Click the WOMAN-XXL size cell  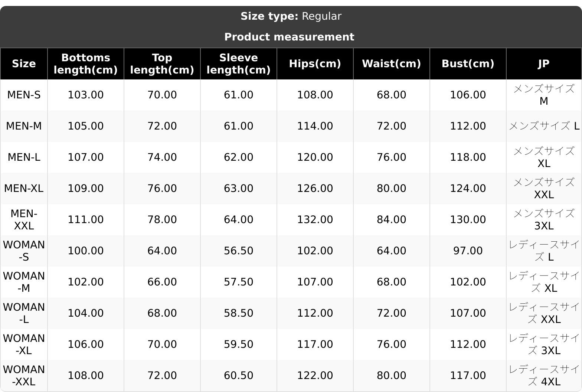point(24,375)
